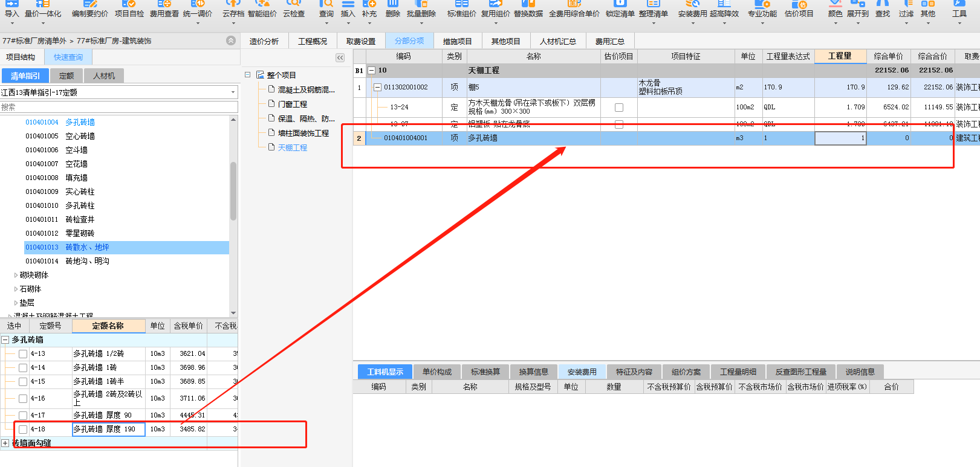Run the 项目自检 self-check tool

129,9
